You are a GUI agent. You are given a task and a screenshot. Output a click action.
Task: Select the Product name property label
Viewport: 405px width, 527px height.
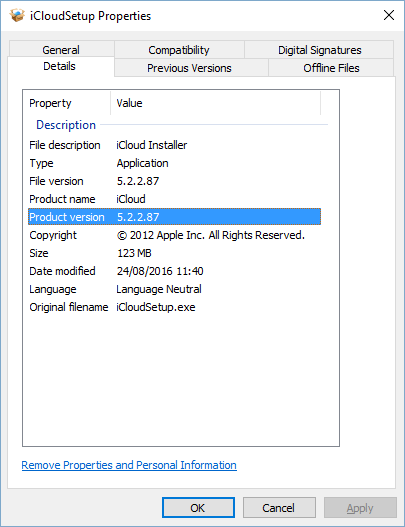coord(62,199)
